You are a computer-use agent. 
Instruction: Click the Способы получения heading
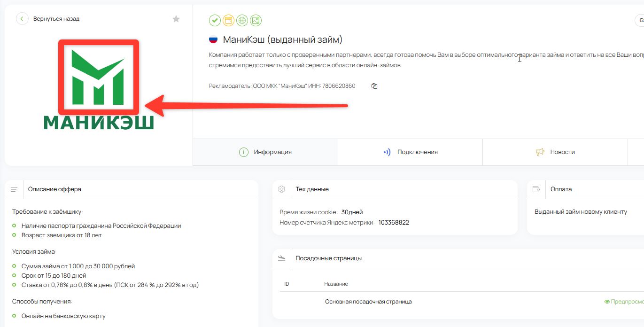[x=42, y=302]
